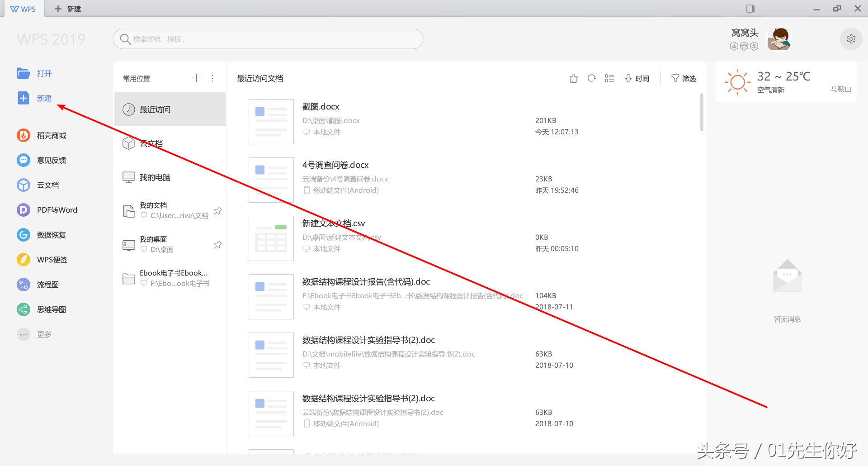This screenshot has width=868, height=466.
Task: Open 意见反馈 feedback
Action: click(x=42, y=160)
